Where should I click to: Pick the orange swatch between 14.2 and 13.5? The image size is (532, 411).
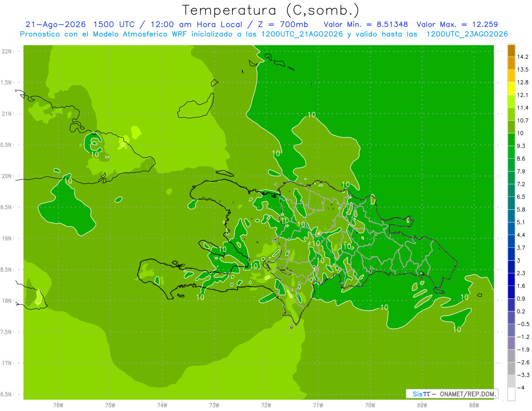click(x=511, y=63)
